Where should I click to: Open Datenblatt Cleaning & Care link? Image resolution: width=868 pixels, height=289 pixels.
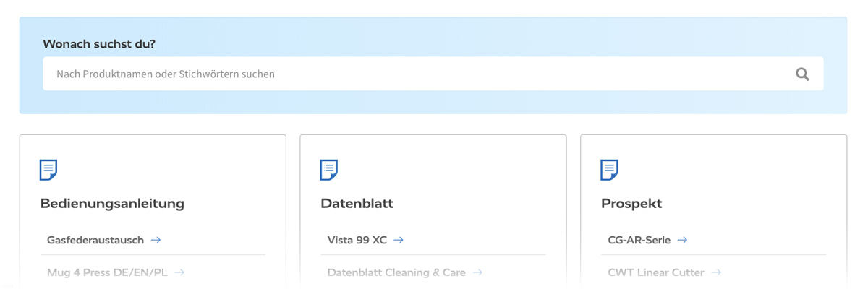(396, 272)
